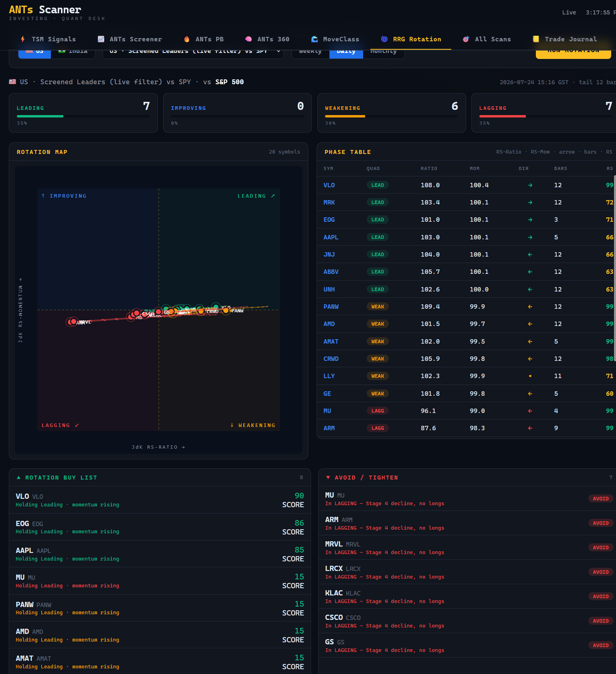Click the direction arrow in the JNJ row
Image resolution: width=616 pixels, height=674 pixels.
[x=530, y=255]
